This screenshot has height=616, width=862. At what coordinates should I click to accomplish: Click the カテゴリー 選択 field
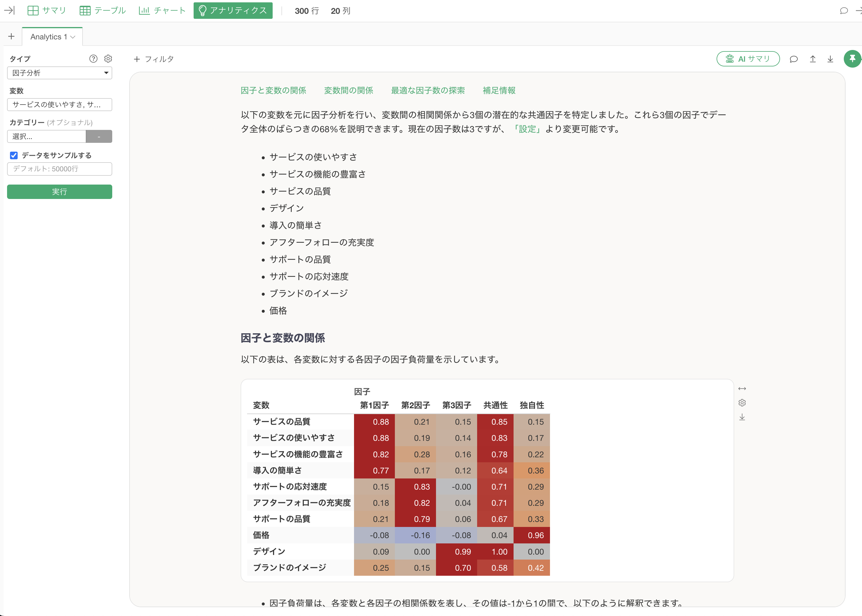click(47, 137)
